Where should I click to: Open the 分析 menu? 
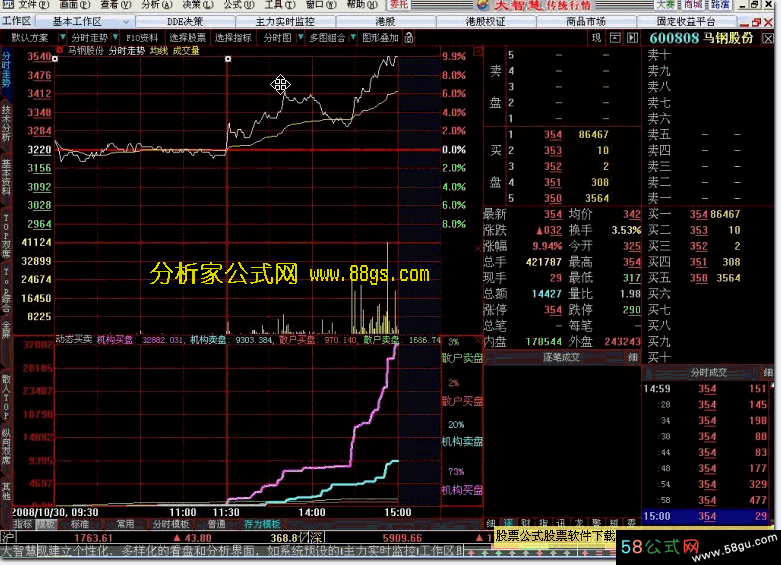click(x=156, y=4)
